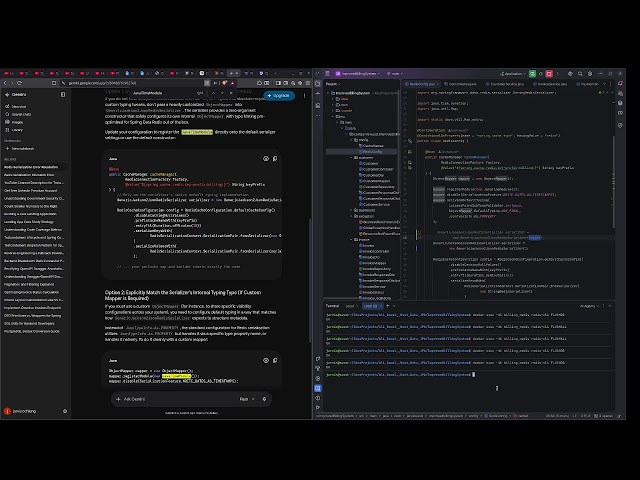Screen dimensions: 640x480
Task: Toggle preview icon on first Java block
Action: 266,159
